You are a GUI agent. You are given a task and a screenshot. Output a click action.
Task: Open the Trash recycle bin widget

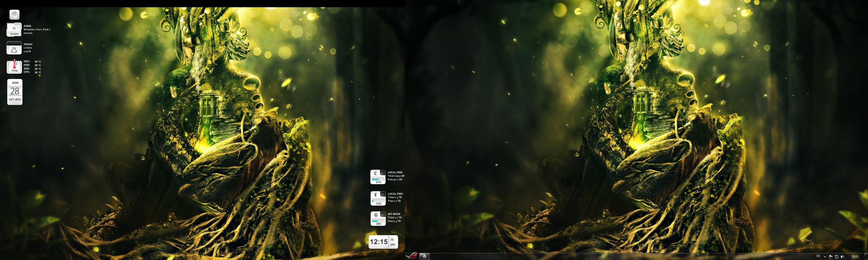(x=14, y=48)
